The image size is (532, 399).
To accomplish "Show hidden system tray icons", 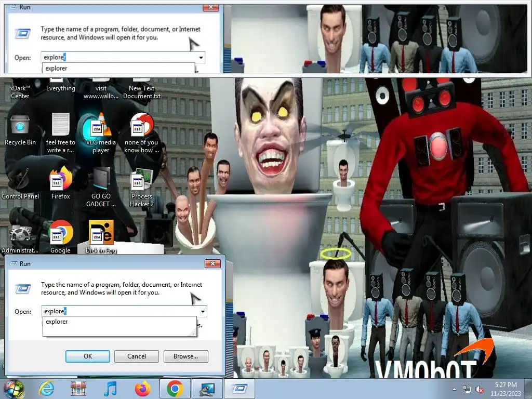I will [x=454, y=389].
